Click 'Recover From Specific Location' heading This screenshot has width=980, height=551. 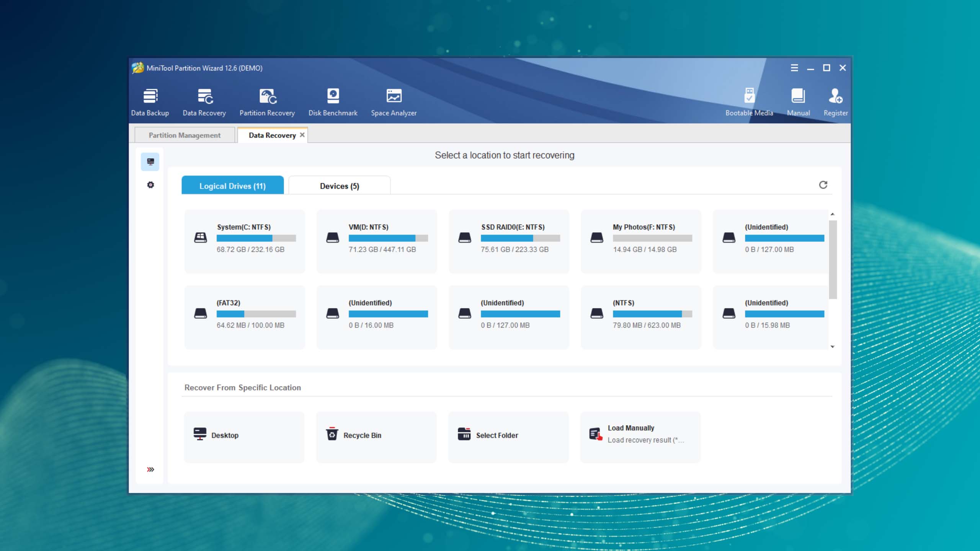click(243, 388)
